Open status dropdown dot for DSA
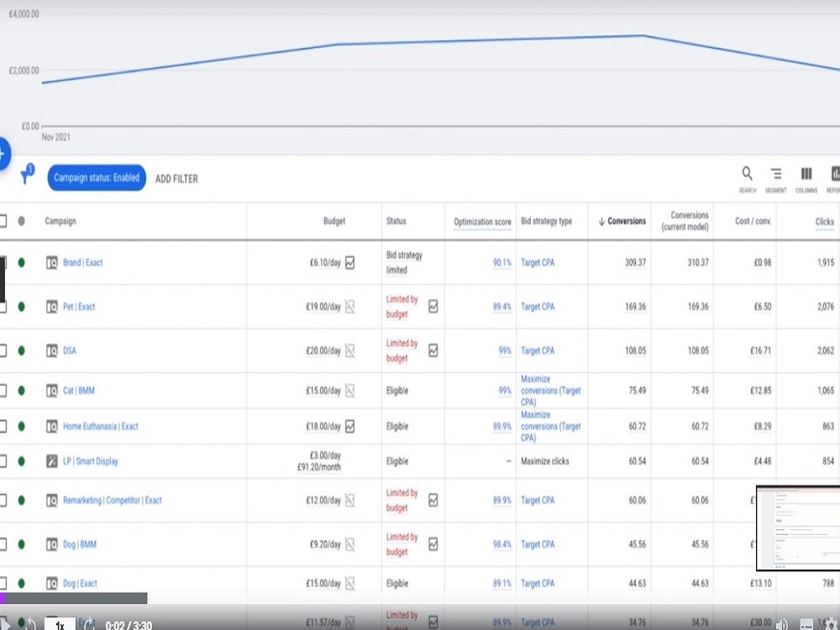This screenshot has width=840, height=630. pos(22,350)
